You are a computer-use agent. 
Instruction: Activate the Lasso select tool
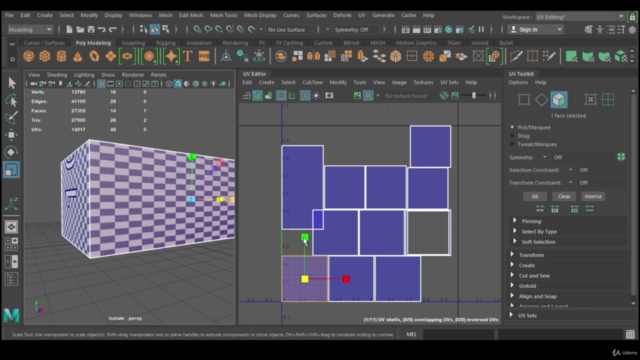coord(11,100)
